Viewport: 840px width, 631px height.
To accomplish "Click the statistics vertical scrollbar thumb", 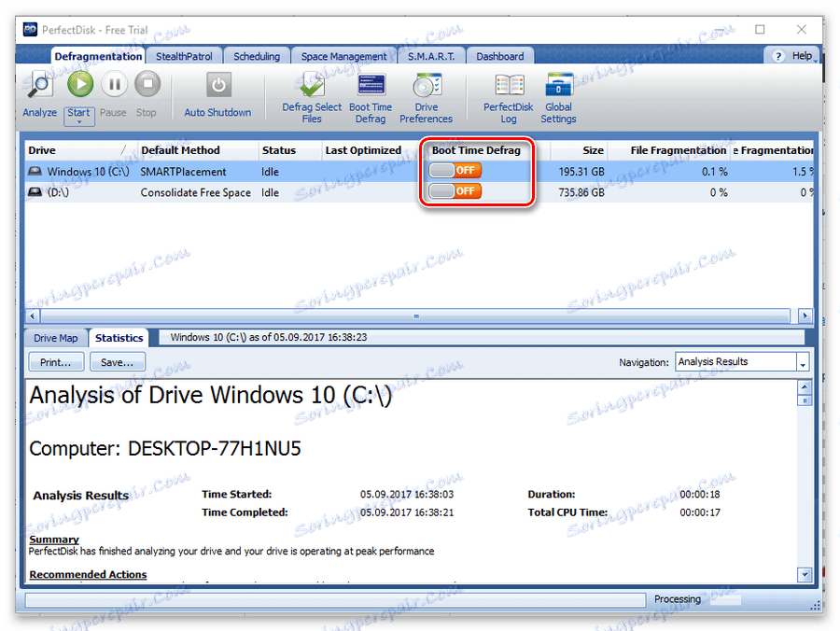I will 805,400.
